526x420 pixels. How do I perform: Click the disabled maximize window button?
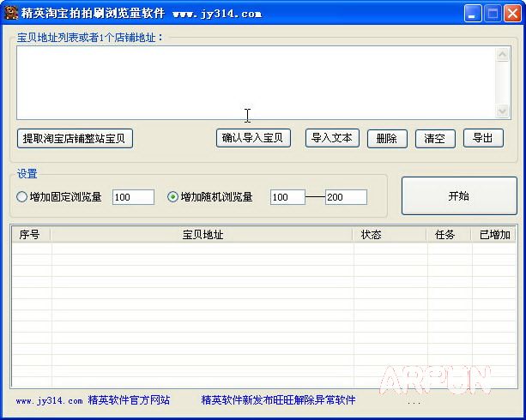pyautogui.click(x=493, y=14)
